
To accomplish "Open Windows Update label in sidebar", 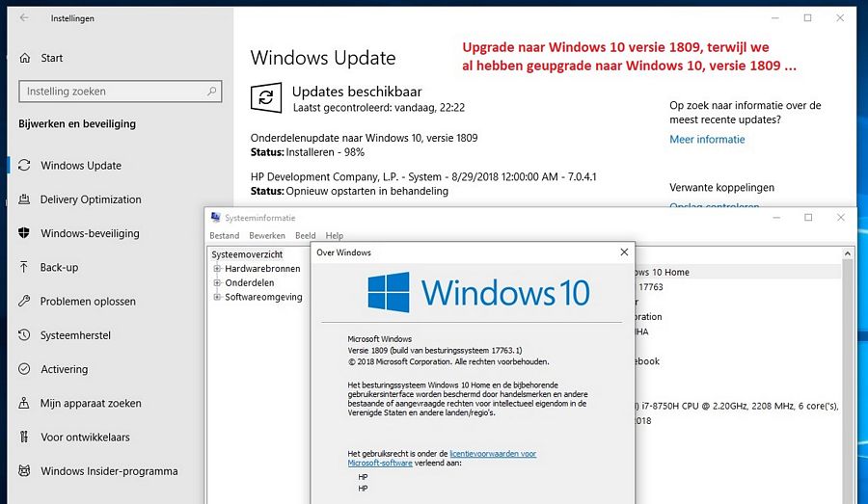I will coord(81,166).
